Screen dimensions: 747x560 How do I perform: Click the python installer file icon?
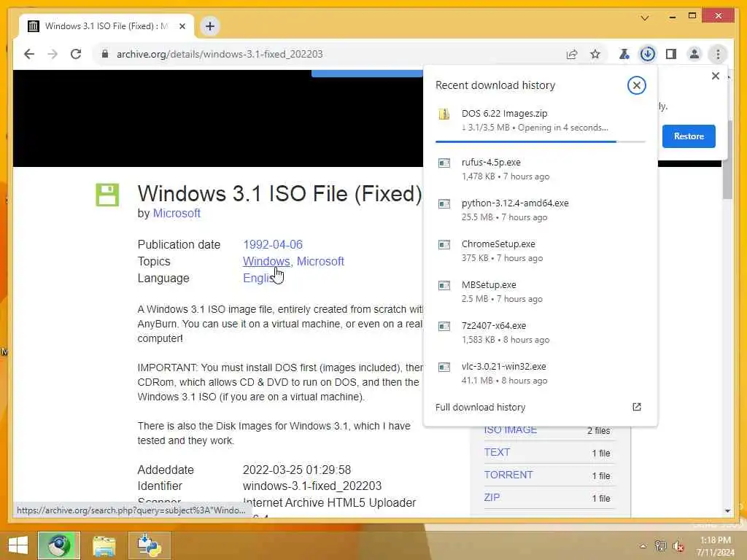click(444, 204)
